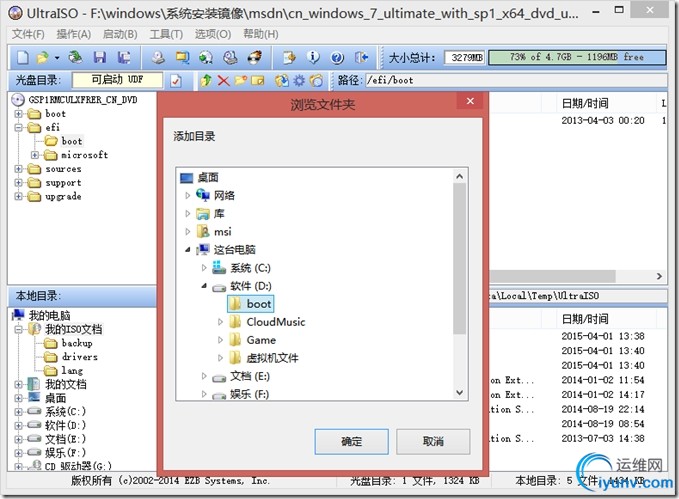Click the Open file folder icon
The image size is (679, 499).
coord(42,57)
